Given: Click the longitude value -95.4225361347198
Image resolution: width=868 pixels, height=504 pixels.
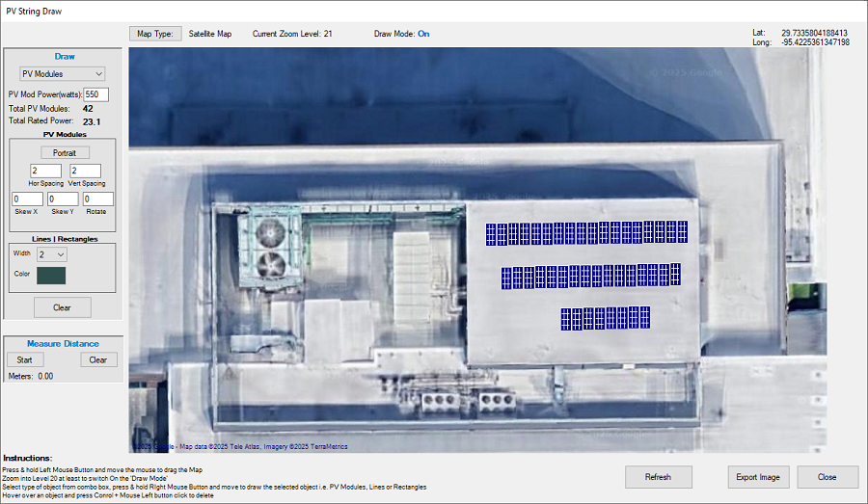Looking at the screenshot, I should [x=815, y=42].
